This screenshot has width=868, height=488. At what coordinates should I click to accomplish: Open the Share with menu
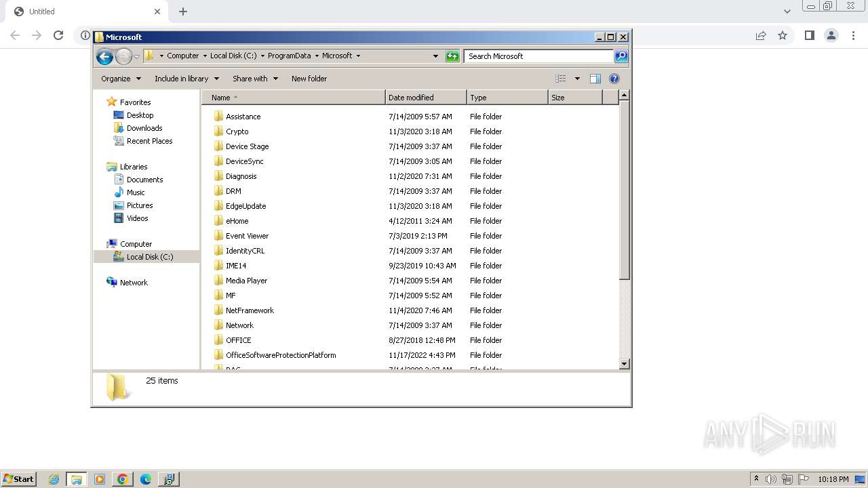[255, 79]
